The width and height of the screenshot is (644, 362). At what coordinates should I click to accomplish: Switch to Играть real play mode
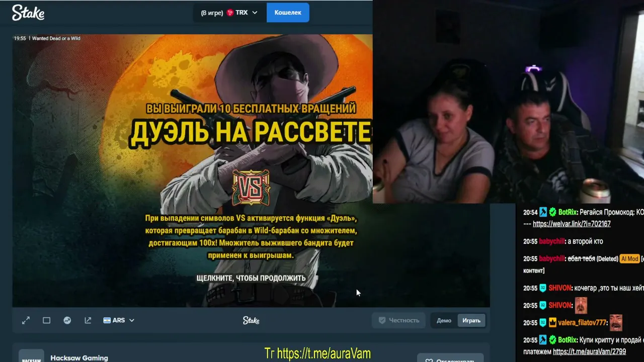pyautogui.click(x=471, y=320)
